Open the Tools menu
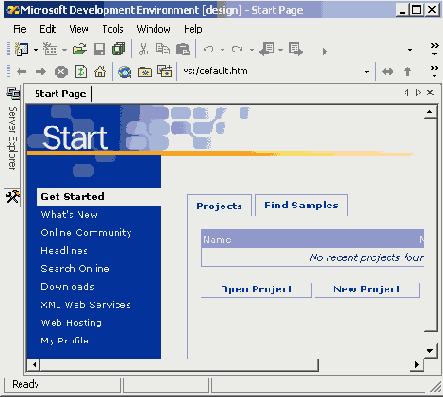This screenshot has height=397, width=443. (x=113, y=29)
